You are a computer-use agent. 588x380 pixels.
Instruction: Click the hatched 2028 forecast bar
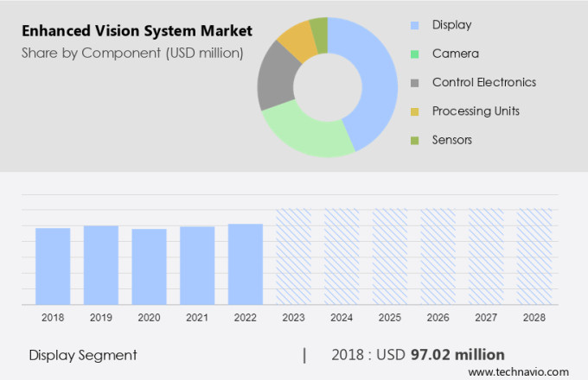click(x=534, y=256)
